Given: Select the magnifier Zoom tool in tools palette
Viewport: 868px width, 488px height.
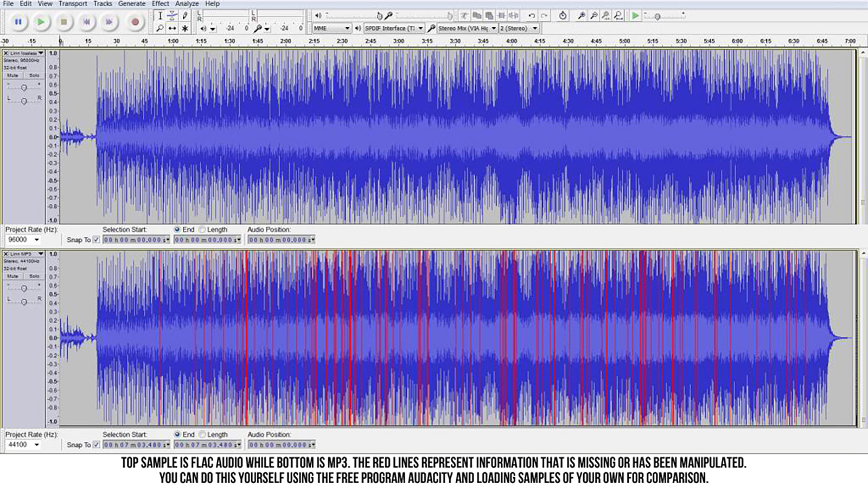Looking at the screenshot, I should [160, 28].
